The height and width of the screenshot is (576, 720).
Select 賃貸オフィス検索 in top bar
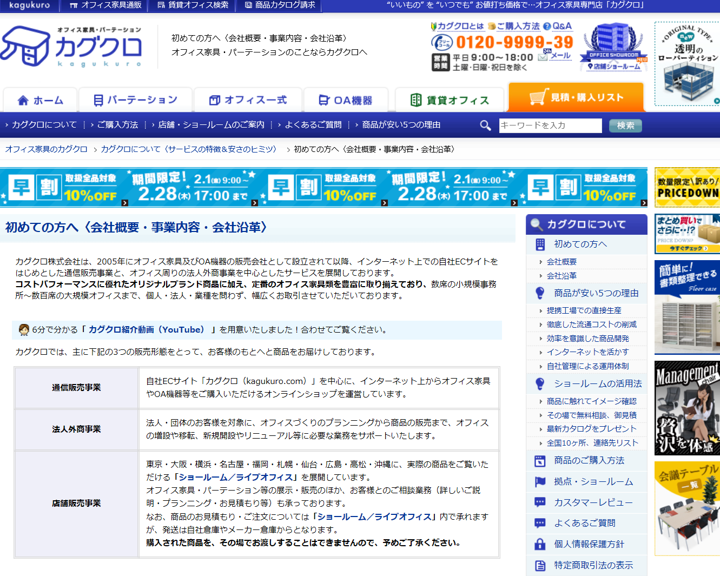click(x=192, y=6)
